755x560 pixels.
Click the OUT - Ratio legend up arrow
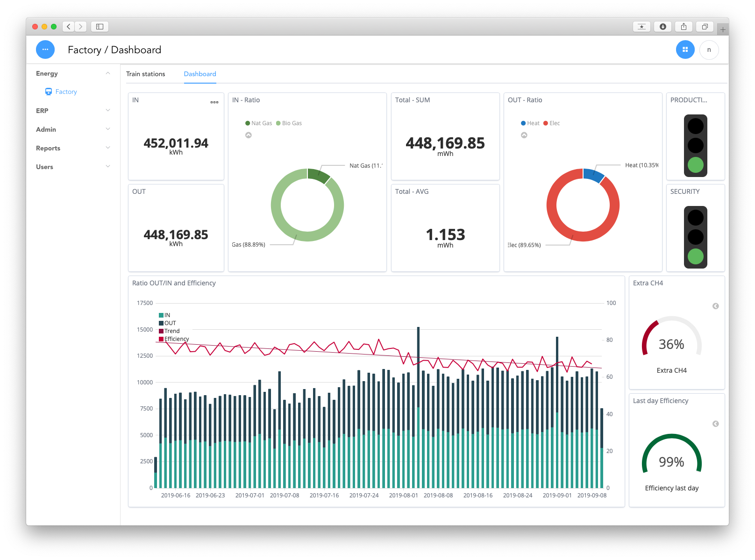[x=524, y=135]
